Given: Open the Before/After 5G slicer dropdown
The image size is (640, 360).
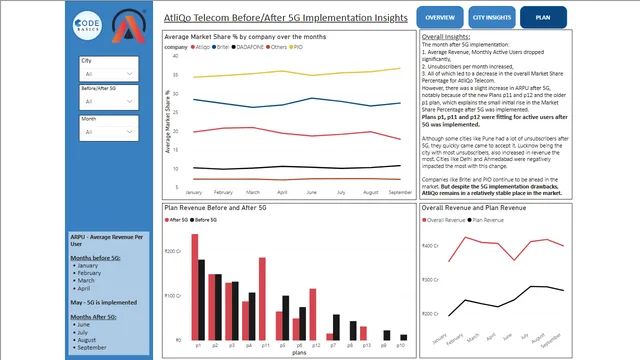Looking at the screenshot, I should coord(109,101).
